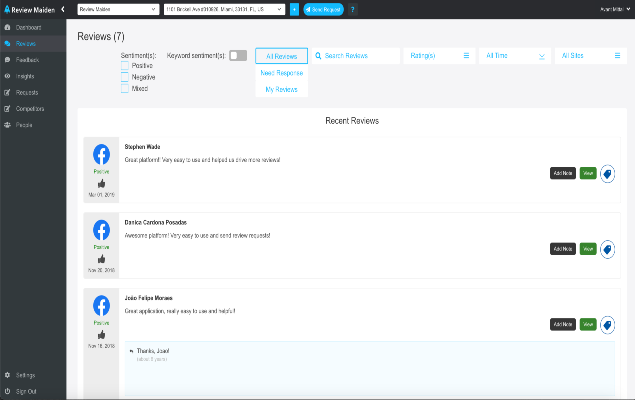Viewport: 635px width, 400px height.
Task: Add Note to Stephen Wade's review
Action: coord(563,173)
